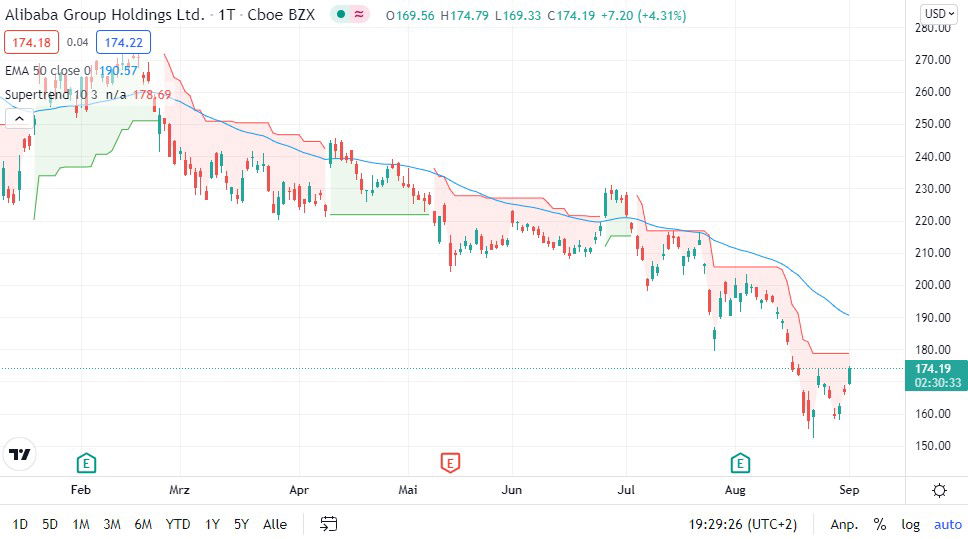
Task: Toggle auto scale mode
Action: pos(947,524)
